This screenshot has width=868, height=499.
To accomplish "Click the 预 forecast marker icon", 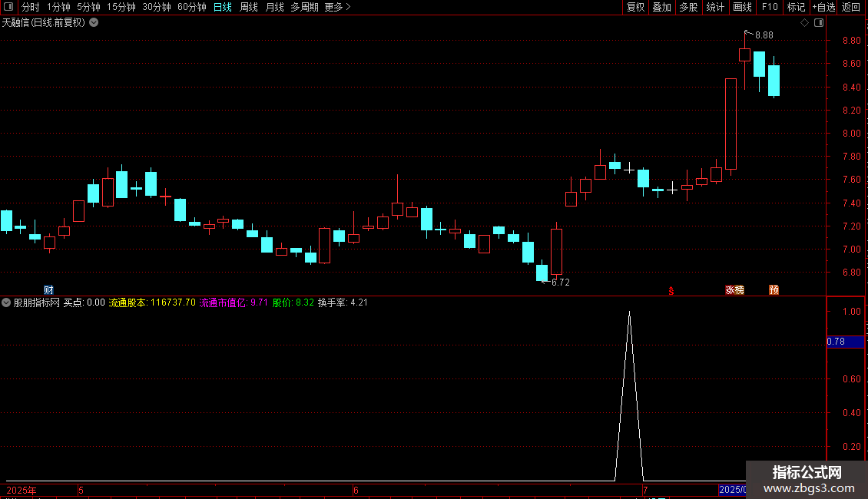I will click(774, 290).
